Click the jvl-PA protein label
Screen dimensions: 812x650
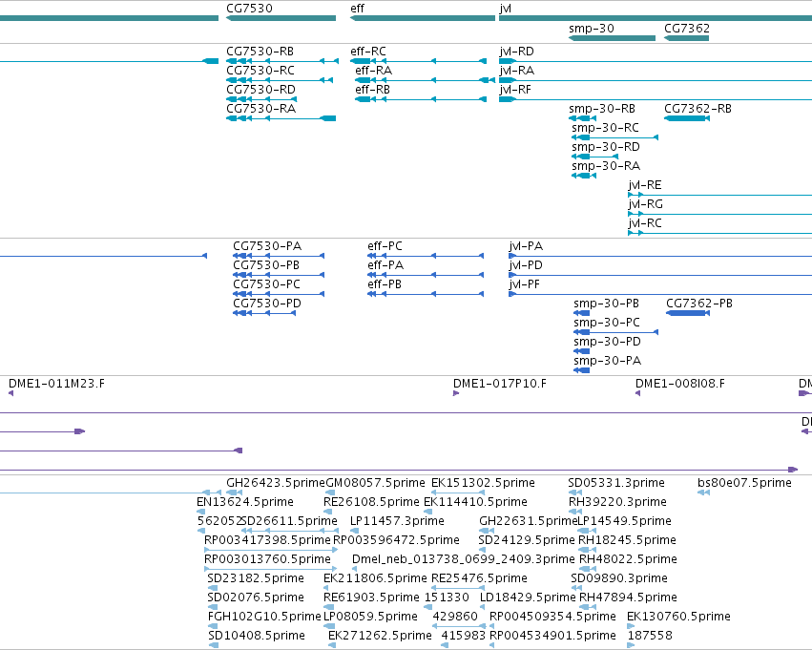pyautogui.click(x=526, y=246)
